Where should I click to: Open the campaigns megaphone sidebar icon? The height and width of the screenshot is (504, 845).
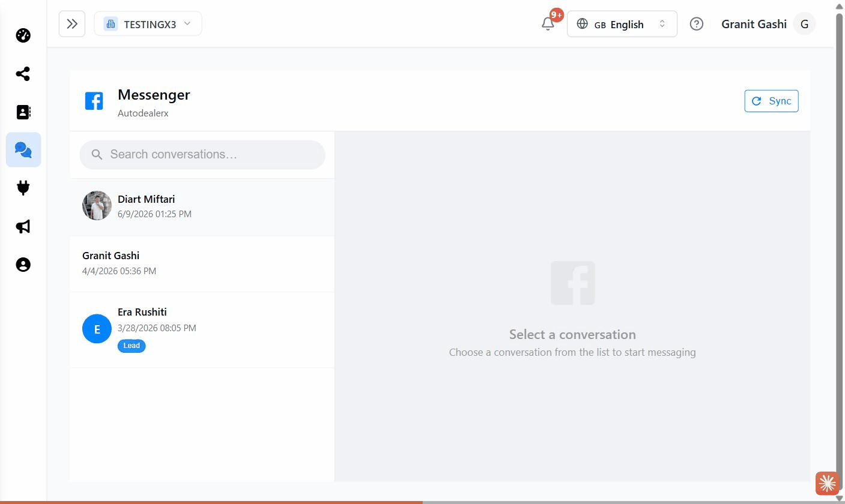click(23, 226)
